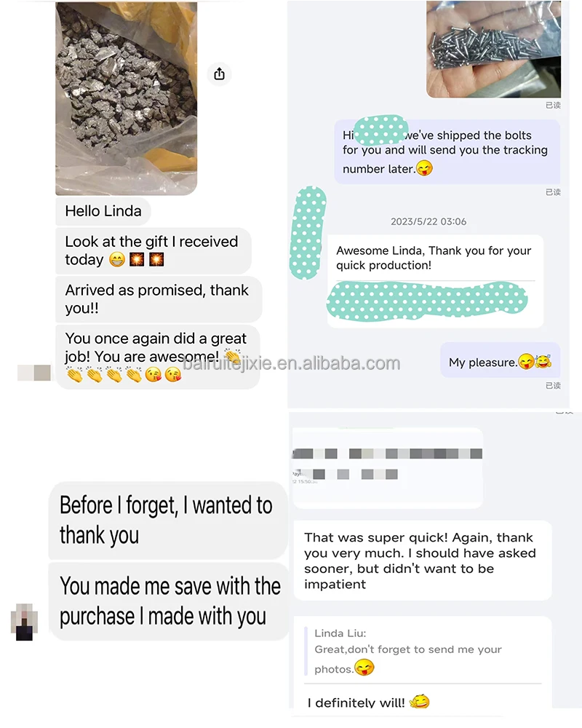Click the 2023/5/22 03:06 timestamp
This screenshot has height=728, width=582.
[428, 221]
